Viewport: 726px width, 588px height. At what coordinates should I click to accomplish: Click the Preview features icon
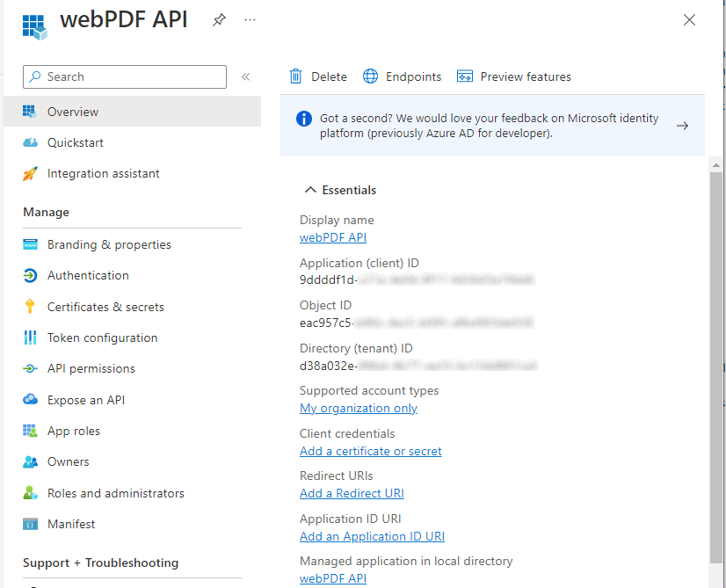465,76
